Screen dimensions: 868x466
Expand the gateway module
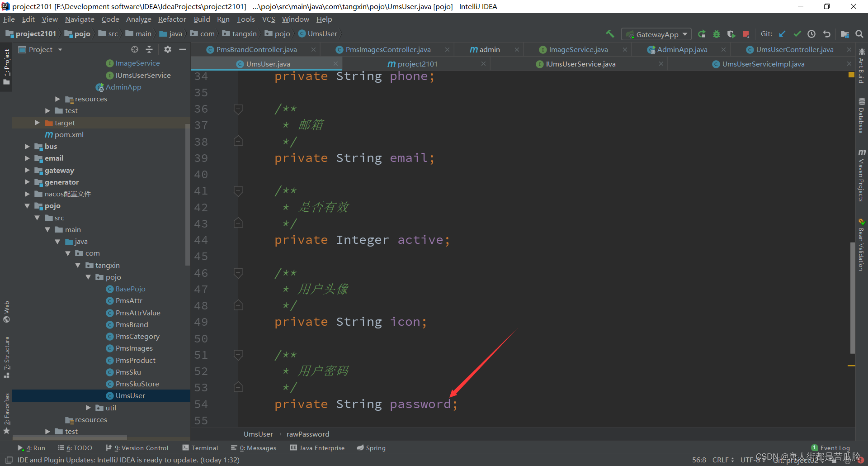point(27,170)
